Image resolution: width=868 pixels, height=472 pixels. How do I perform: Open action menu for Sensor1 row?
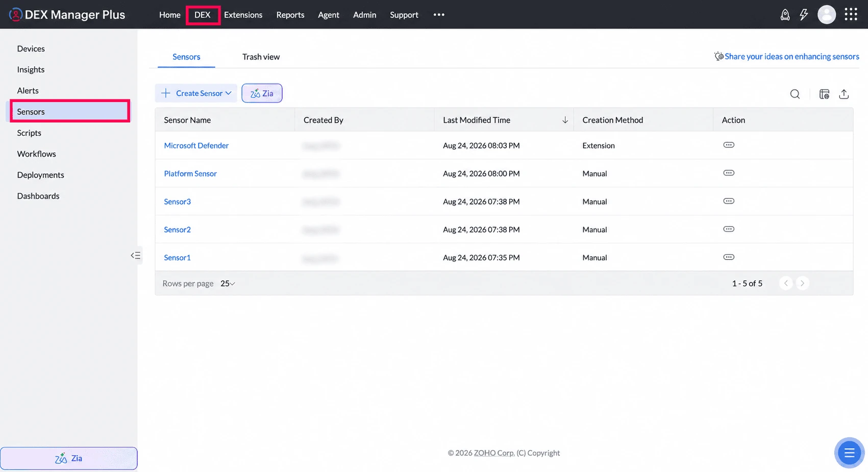[x=729, y=257]
